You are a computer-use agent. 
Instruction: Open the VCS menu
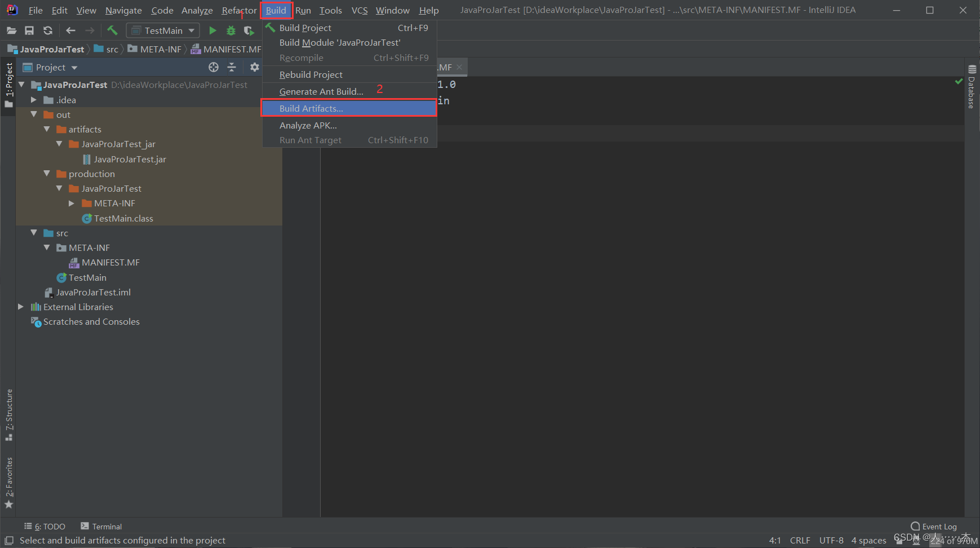point(360,10)
